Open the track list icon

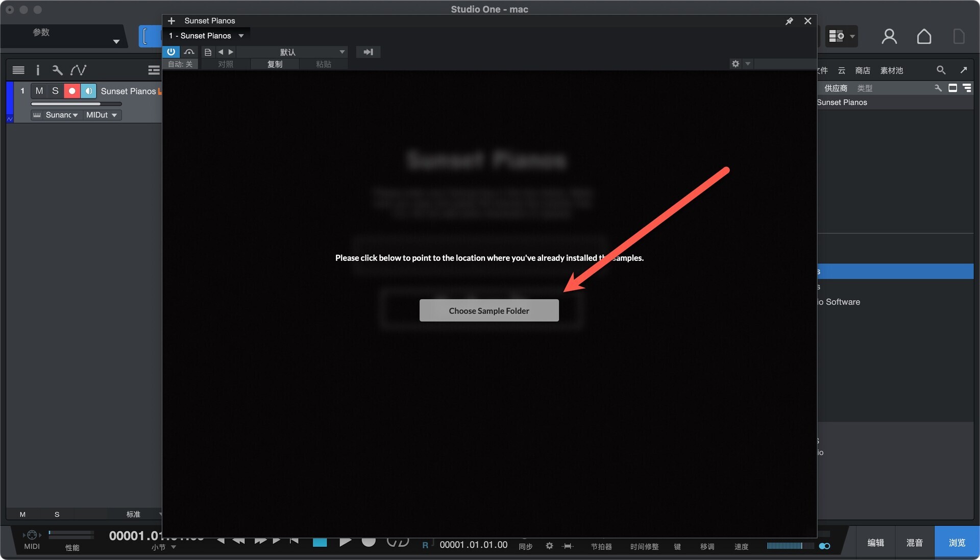[18, 70]
